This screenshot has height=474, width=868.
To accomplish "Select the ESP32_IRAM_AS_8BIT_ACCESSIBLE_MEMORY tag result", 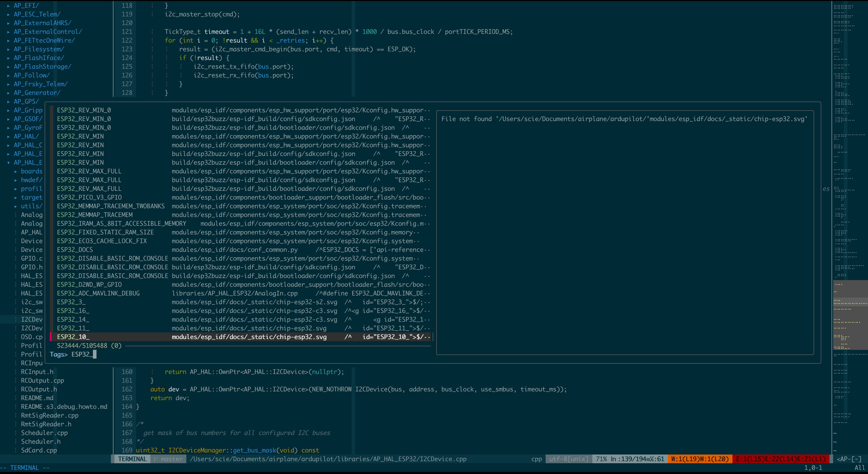I will pos(240,224).
